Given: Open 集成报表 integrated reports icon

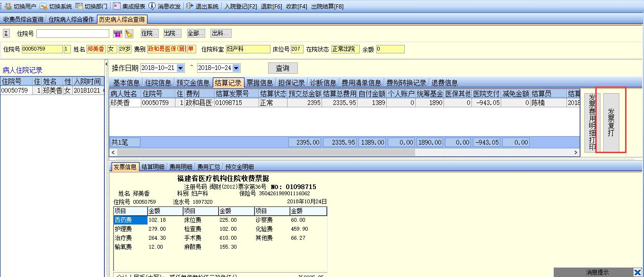Looking at the screenshot, I should click(x=117, y=7).
